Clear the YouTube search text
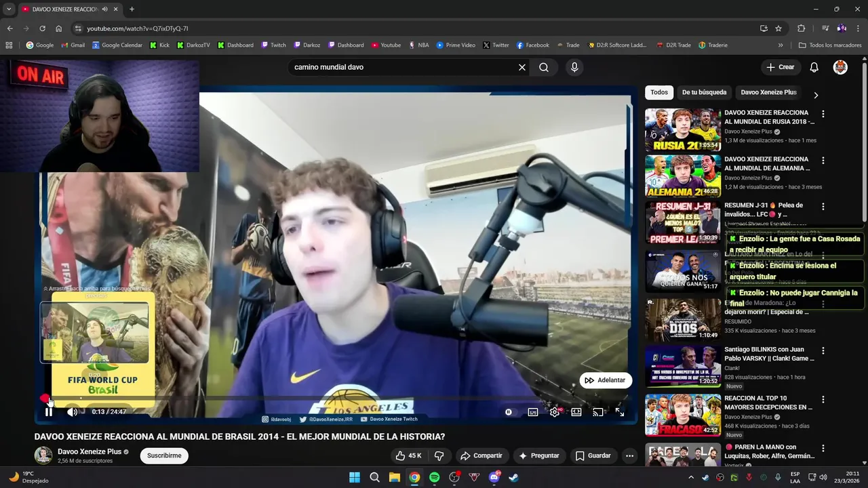This screenshot has width=868, height=488. point(522,67)
